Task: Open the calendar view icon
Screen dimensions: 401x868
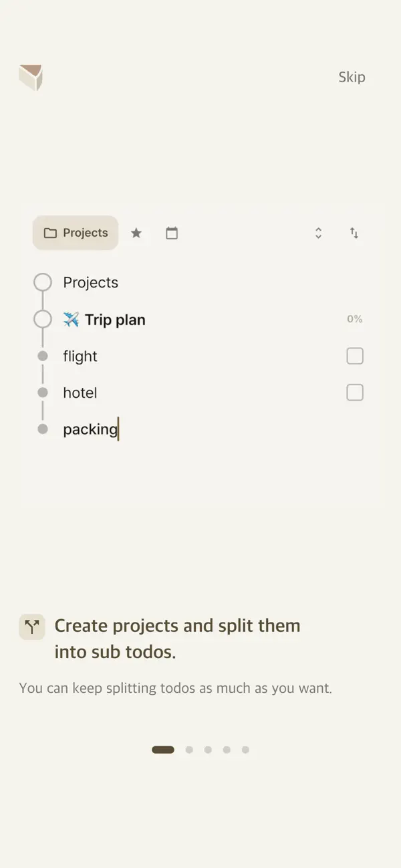Action: pos(172,233)
